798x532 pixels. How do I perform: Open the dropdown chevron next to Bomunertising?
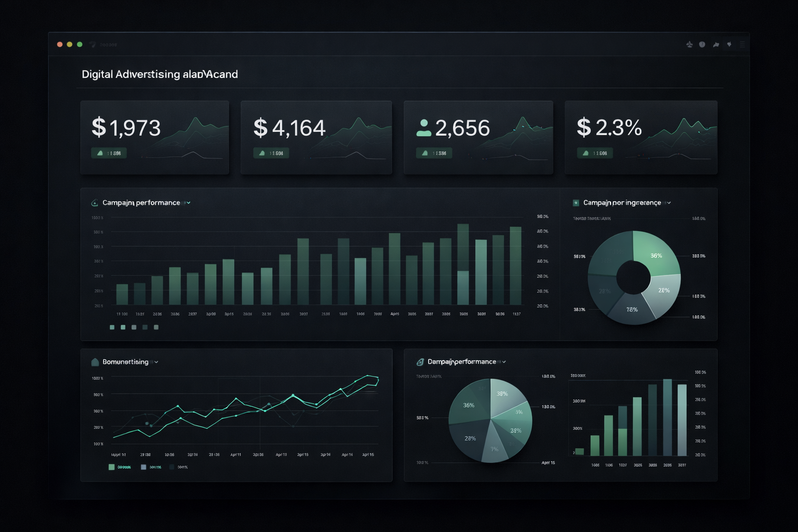[x=156, y=362]
